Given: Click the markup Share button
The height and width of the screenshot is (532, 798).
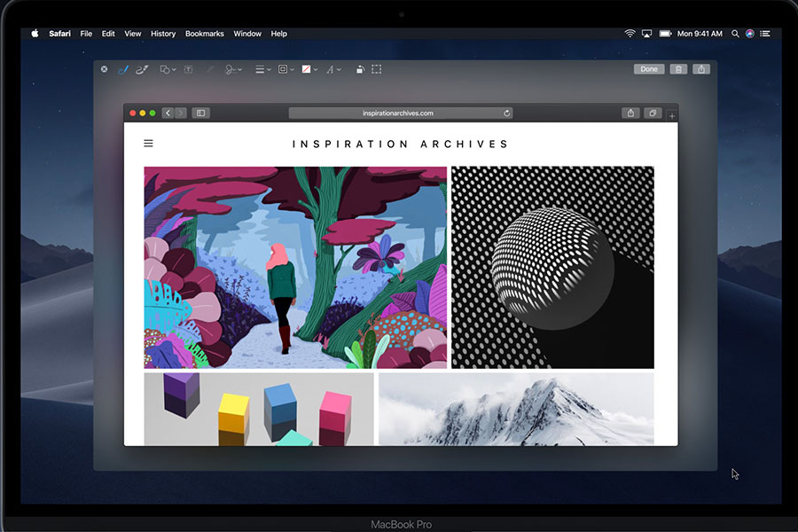Looking at the screenshot, I should click(701, 69).
